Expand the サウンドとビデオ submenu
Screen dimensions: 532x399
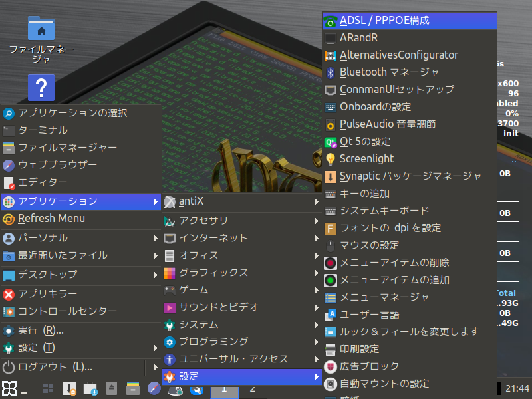click(242, 307)
